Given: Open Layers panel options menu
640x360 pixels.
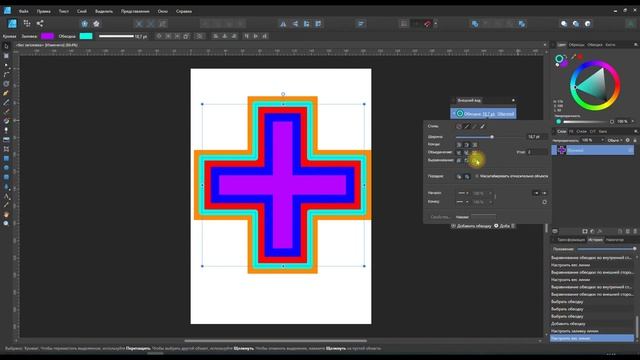Looking at the screenshot, I should tap(636, 131).
